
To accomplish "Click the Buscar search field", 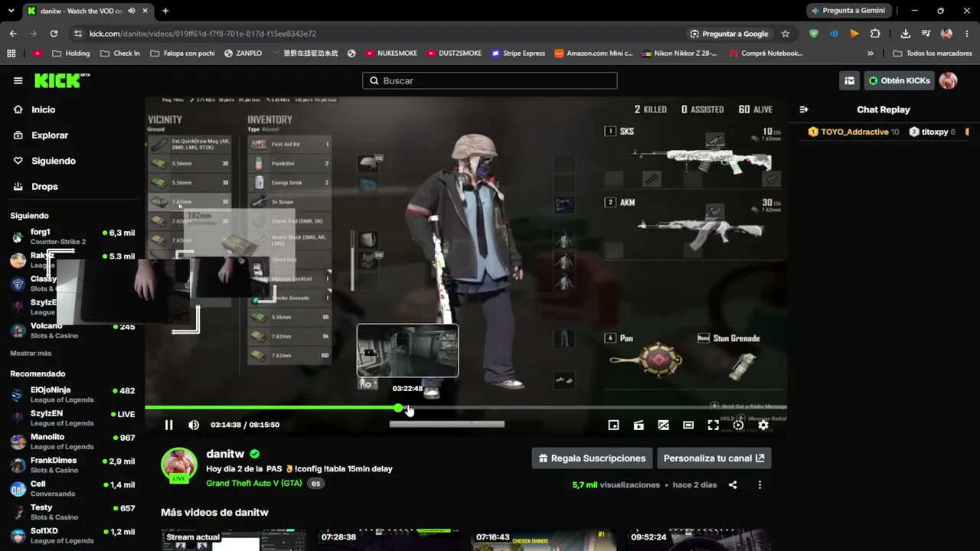I will (x=490, y=80).
